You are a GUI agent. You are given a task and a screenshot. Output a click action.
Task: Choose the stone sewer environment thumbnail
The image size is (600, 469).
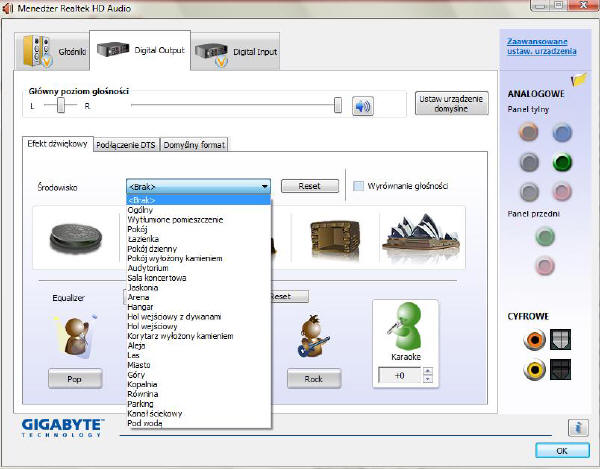(x=76, y=238)
